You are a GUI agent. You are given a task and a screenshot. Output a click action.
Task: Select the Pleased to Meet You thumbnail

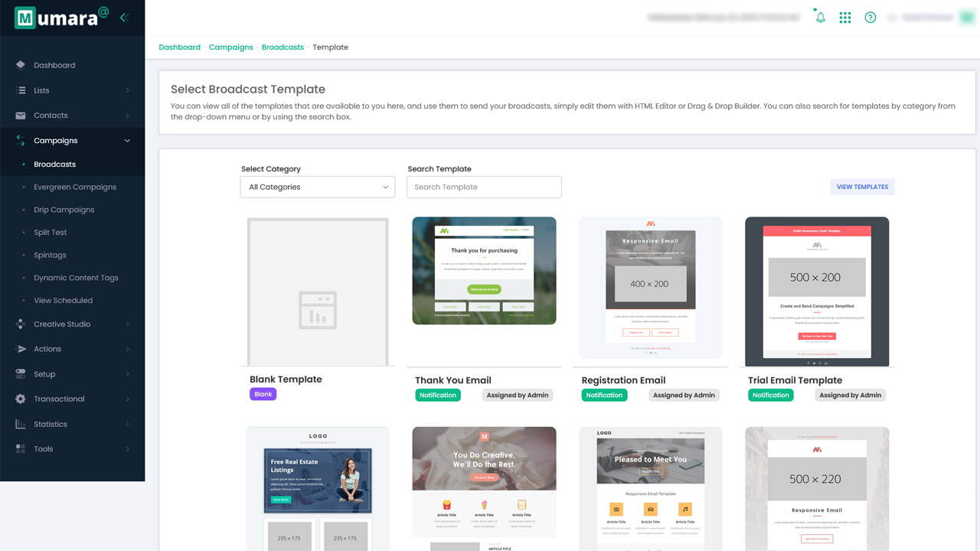[651, 489]
